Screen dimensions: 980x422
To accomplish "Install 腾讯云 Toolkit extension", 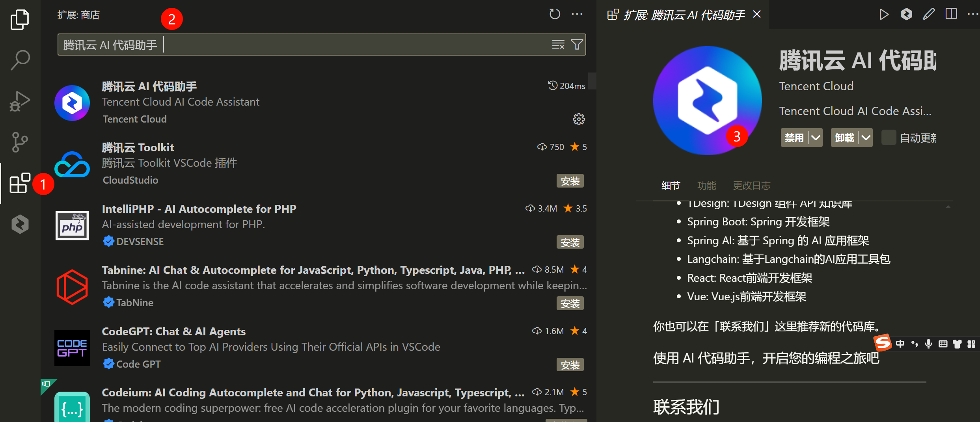I will pos(570,181).
